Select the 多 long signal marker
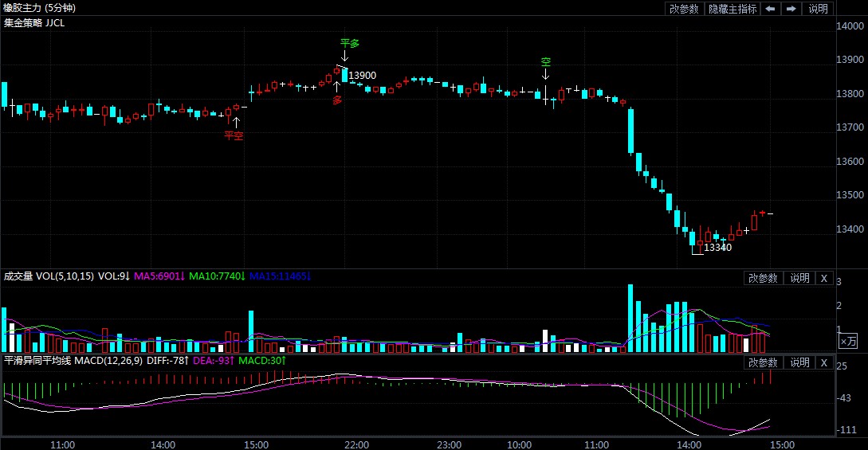 (337, 100)
